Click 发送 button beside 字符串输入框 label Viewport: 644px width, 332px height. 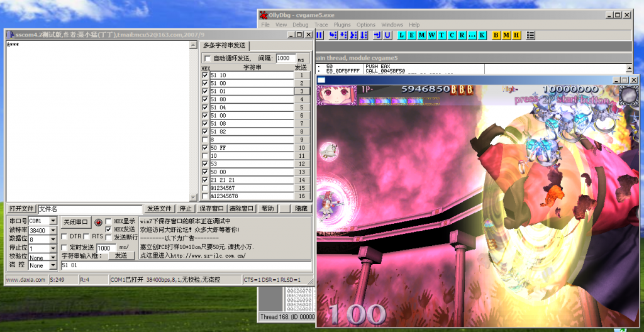[x=121, y=255]
